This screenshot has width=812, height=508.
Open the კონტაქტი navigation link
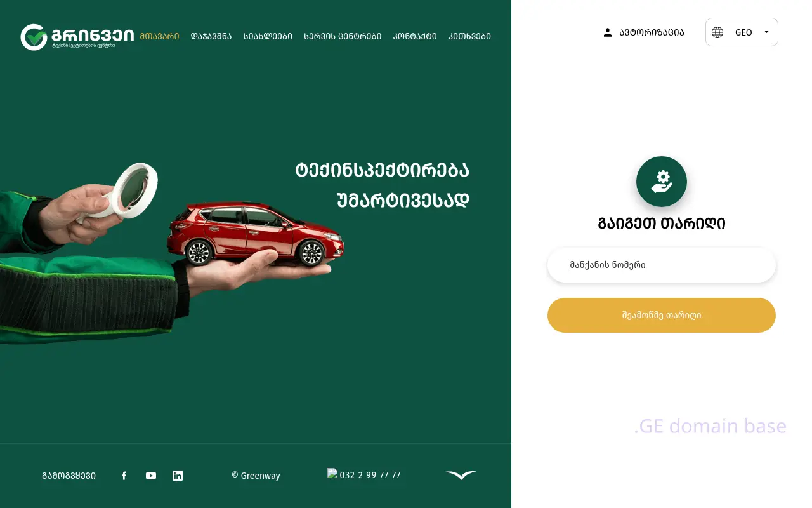tap(415, 36)
